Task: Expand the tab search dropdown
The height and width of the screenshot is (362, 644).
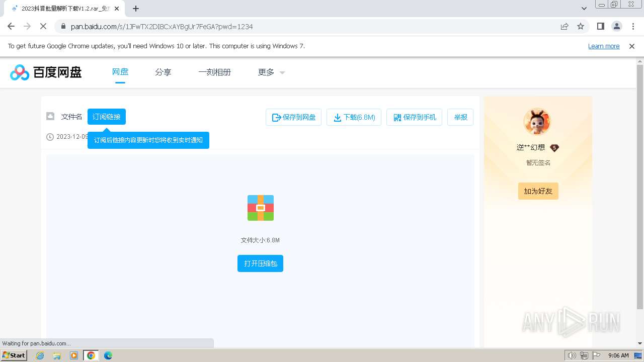Action: (584, 9)
